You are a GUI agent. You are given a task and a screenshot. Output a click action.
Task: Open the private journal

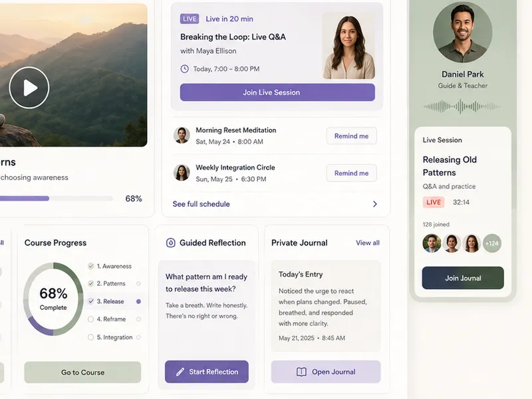point(326,372)
